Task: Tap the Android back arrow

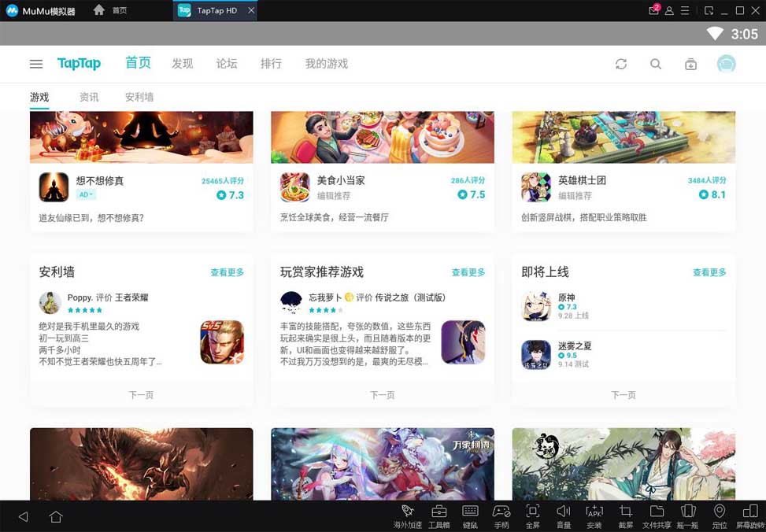Action: 23,516
